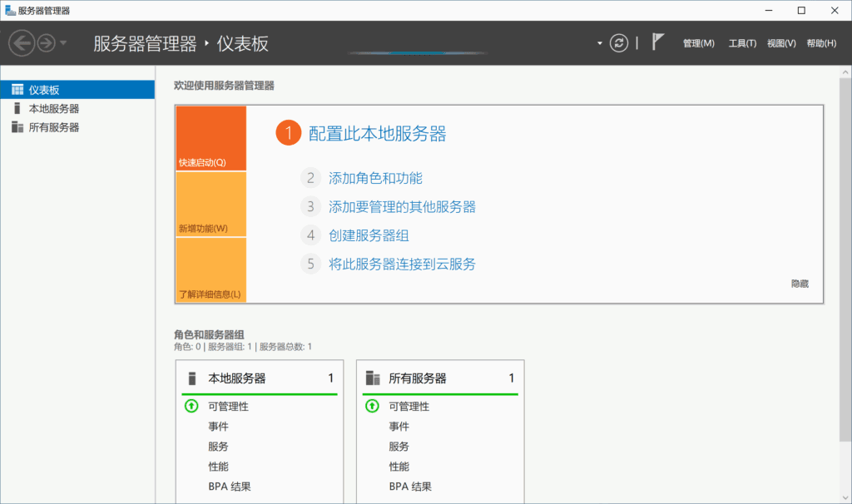Open the dropdown beside the refresh icon

(598, 42)
